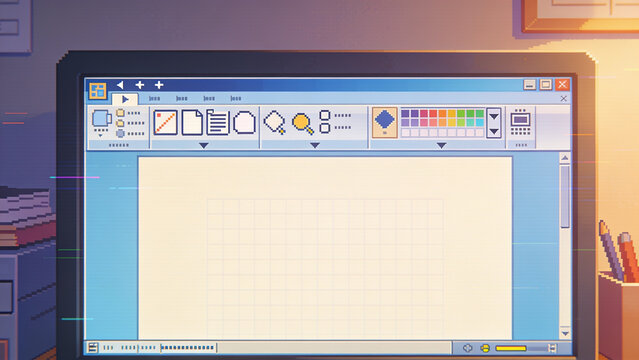Click the white back arrow in title bar
639x360 pixels.
(x=120, y=85)
